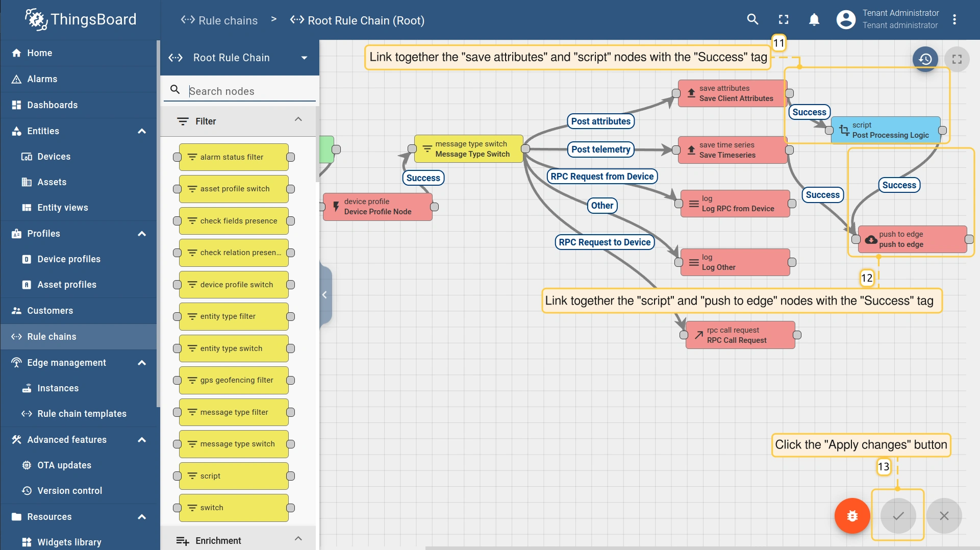The image size is (980, 550).
Task: Collapse the Enrichment node section
Action: coord(298,539)
